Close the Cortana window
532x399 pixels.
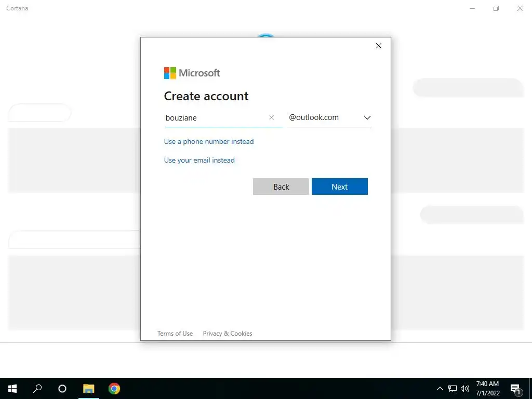[520, 8]
